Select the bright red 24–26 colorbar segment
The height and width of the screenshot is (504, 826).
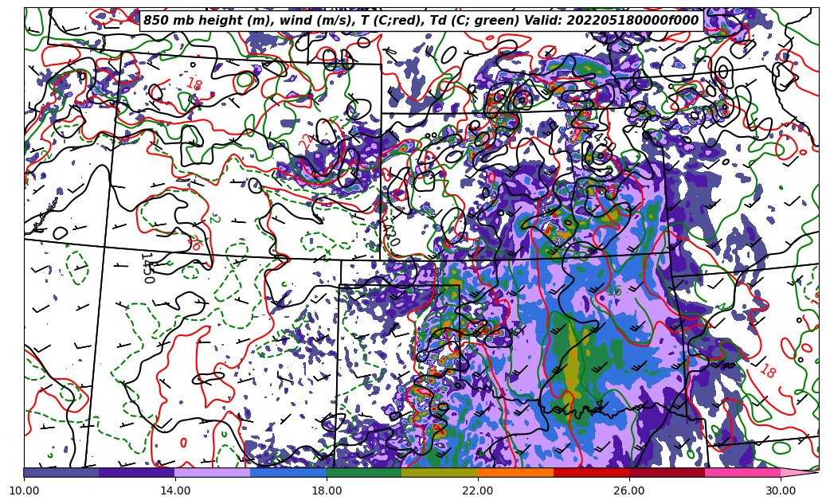591,472
